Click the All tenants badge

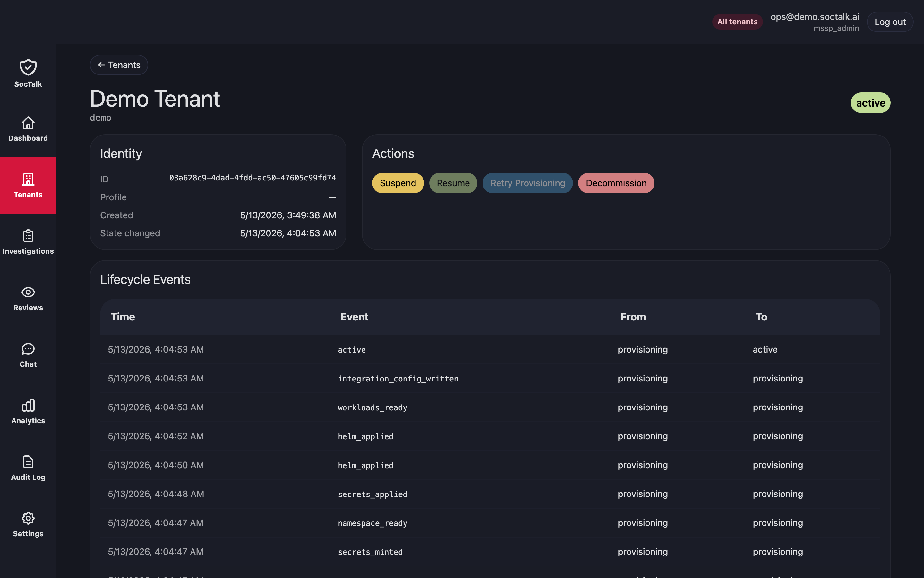[x=737, y=22]
